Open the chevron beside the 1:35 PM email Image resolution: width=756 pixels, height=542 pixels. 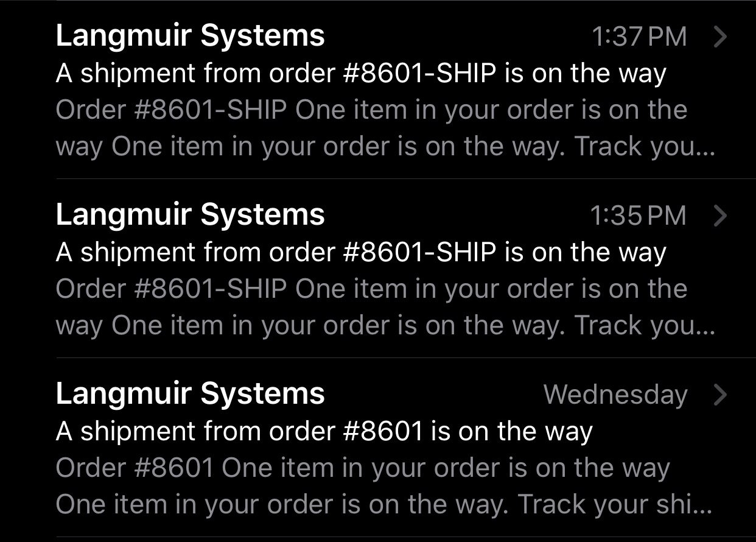pos(720,216)
